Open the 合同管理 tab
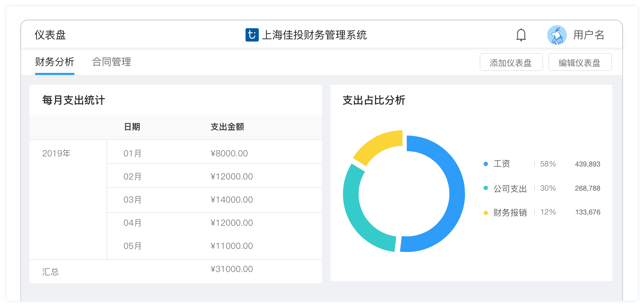 tap(111, 62)
